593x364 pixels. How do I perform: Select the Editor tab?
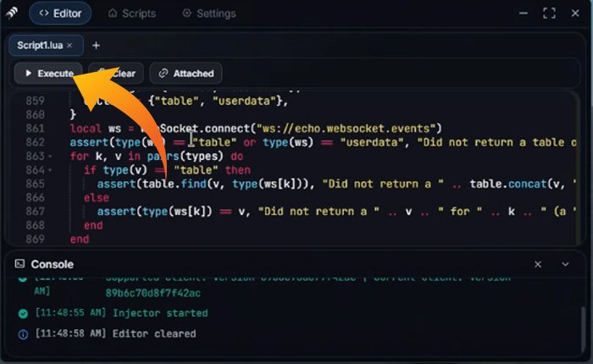pos(60,14)
